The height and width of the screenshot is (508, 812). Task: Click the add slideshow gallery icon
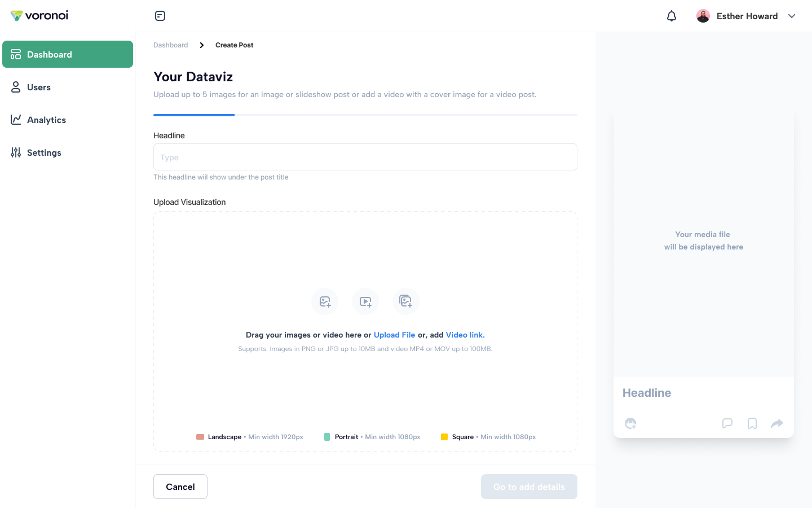pyautogui.click(x=406, y=301)
